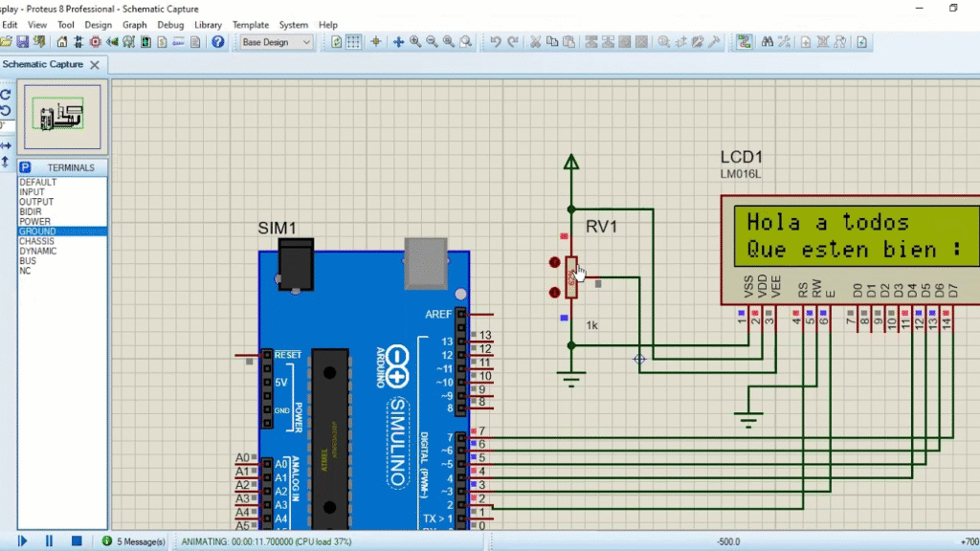Click the Decompose hammer icon
980x551 pixels.
(714, 42)
